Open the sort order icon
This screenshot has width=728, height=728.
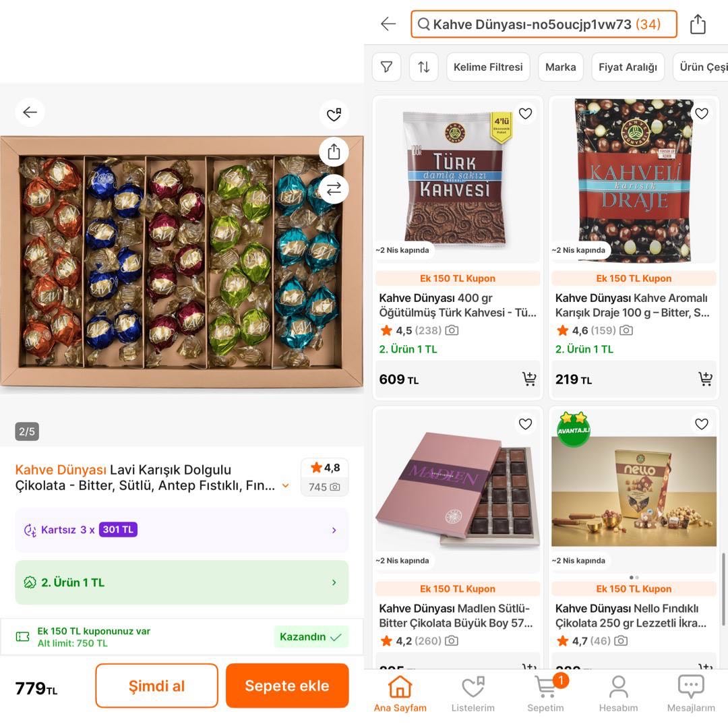click(423, 67)
